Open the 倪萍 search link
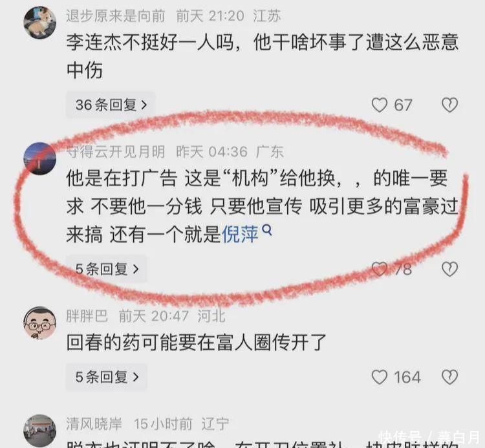The height and width of the screenshot is (448, 485). pyautogui.click(x=241, y=234)
